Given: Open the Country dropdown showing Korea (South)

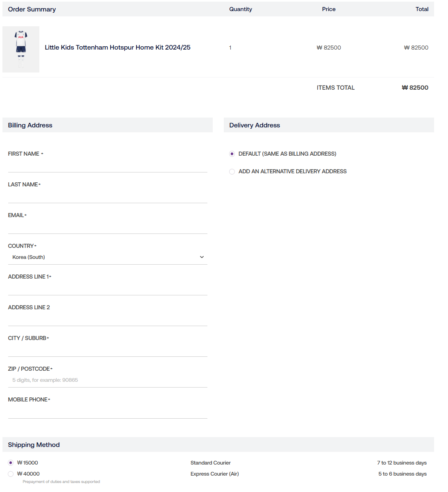Looking at the screenshot, I should click(107, 257).
